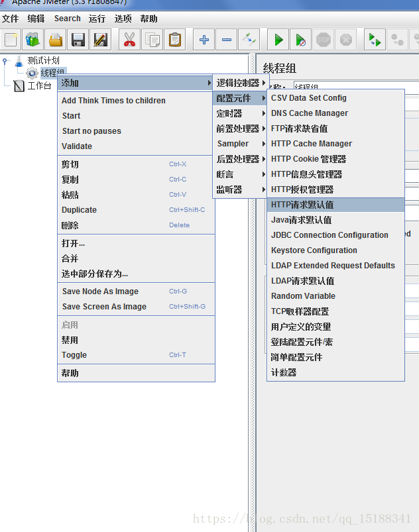Expand the 前置处理器 submenu
Screen dimensions: 419x532
241,129
